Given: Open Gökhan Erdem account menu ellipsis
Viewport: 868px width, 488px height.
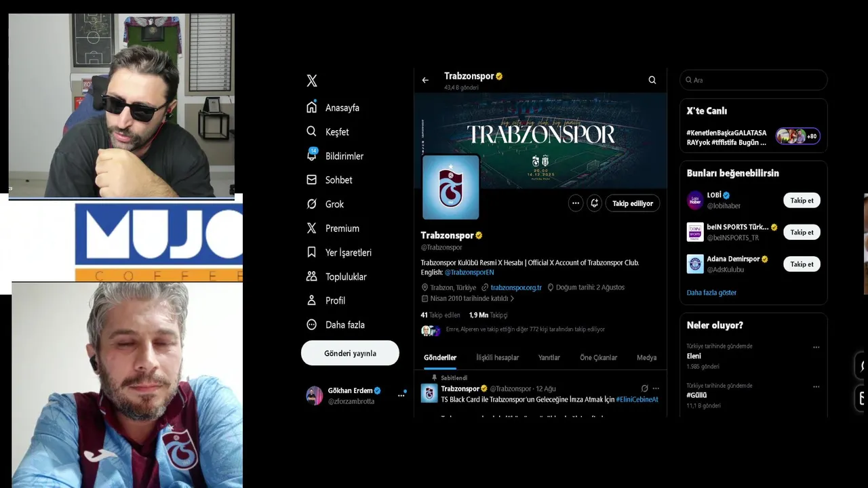Looking at the screenshot, I should (401, 395).
